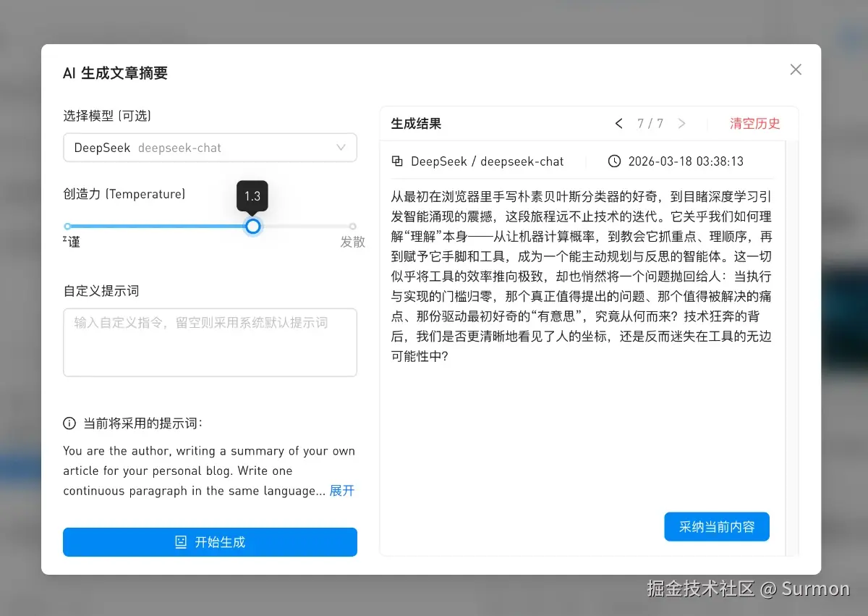This screenshot has width=868, height=616.
Task: Click the 选择模型 (可选) label
Action: pos(107,116)
